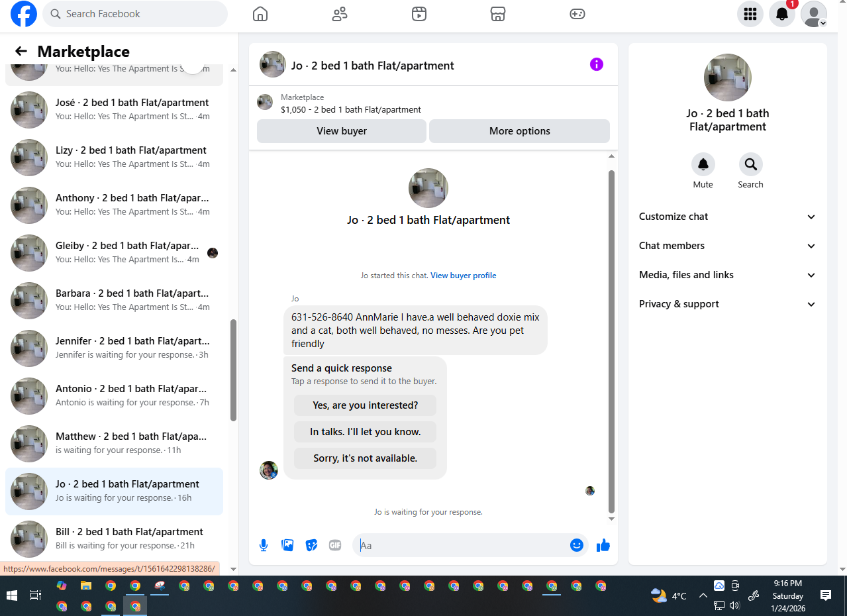Open Windows Task View icon

tap(36, 595)
